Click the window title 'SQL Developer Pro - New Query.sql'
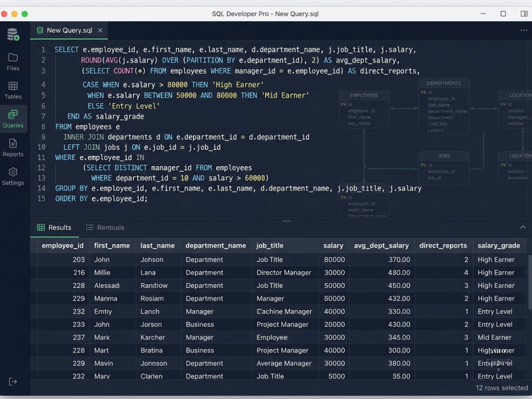This screenshot has height=399, width=532. 265,14
